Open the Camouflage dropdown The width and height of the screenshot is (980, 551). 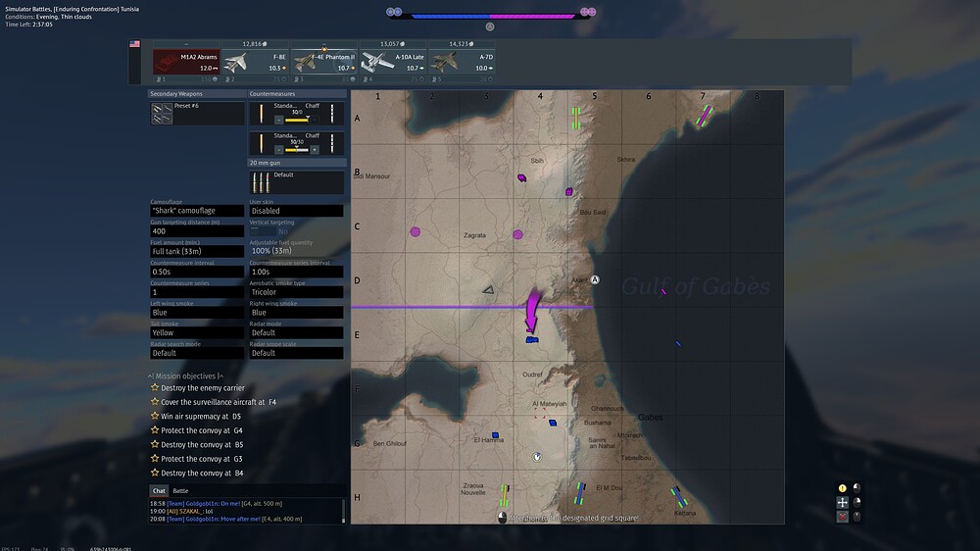[196, 211]
